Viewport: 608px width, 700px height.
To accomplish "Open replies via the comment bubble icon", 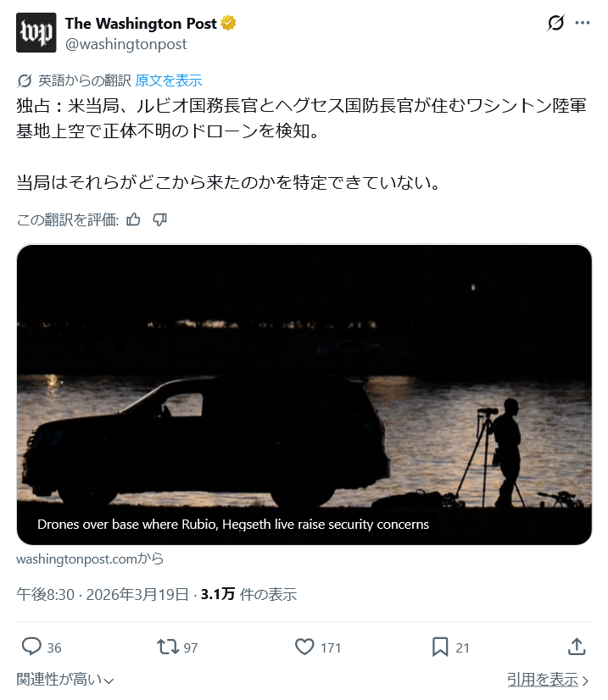I will [31, 647].
